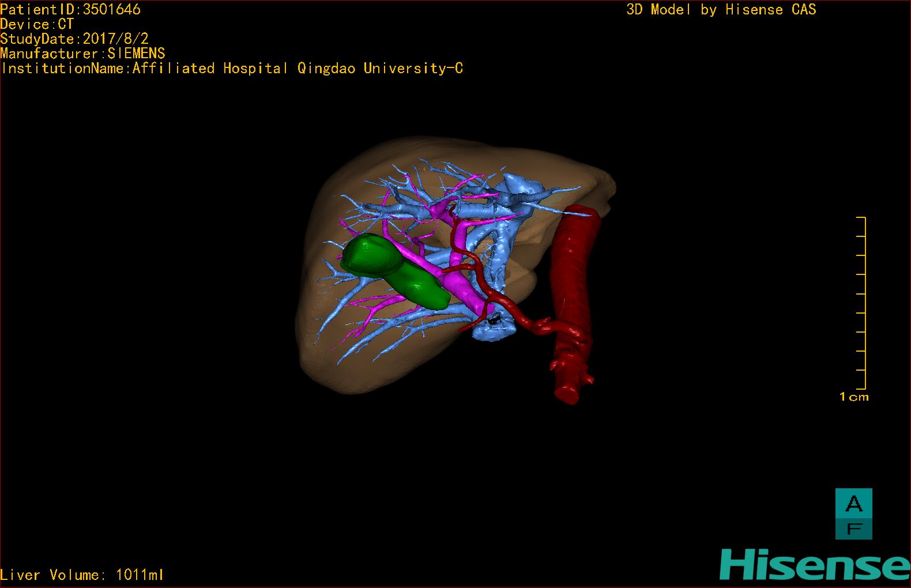Click the PatientID:3501646 overlay text
This screenshot has height=588, width=911.
(71, 10)
